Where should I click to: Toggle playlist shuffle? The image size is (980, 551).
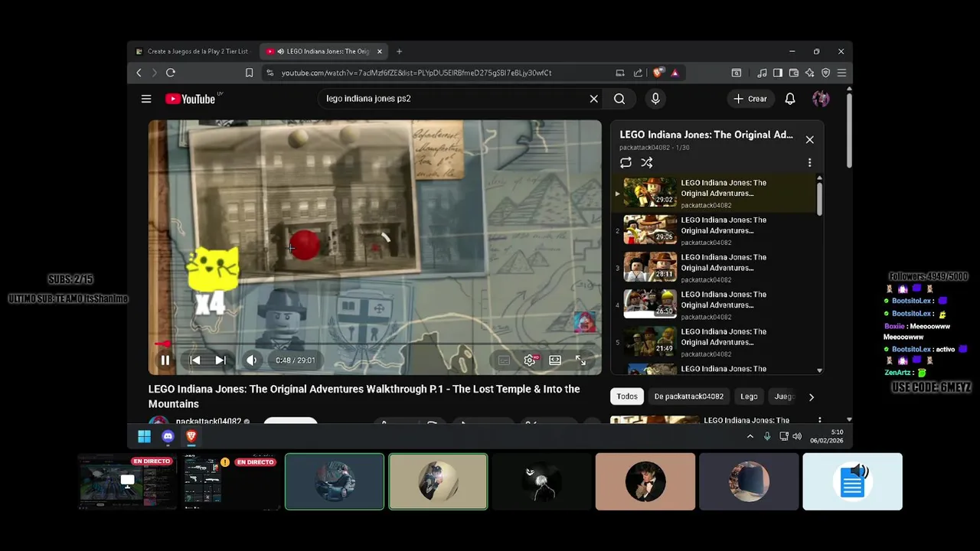[x=647, y=162]
